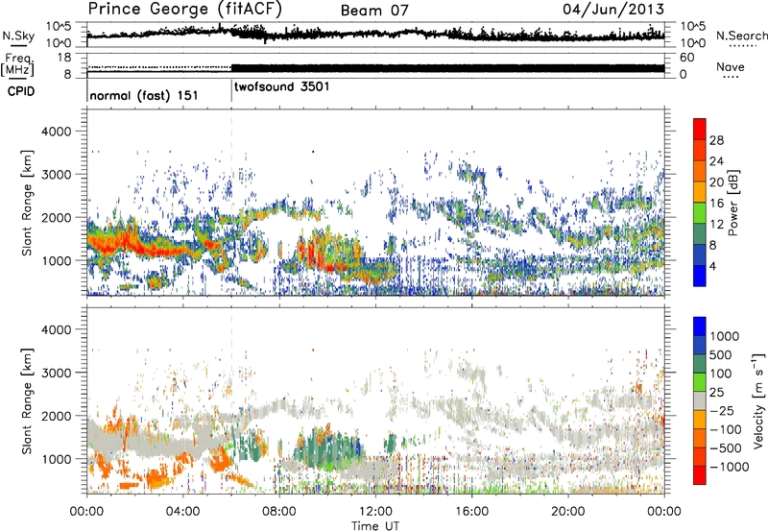This screenshot has width=768, height=532.
Task: Click the Velocity [m s-1] colorbar label
Action: [x=758, y=400]
